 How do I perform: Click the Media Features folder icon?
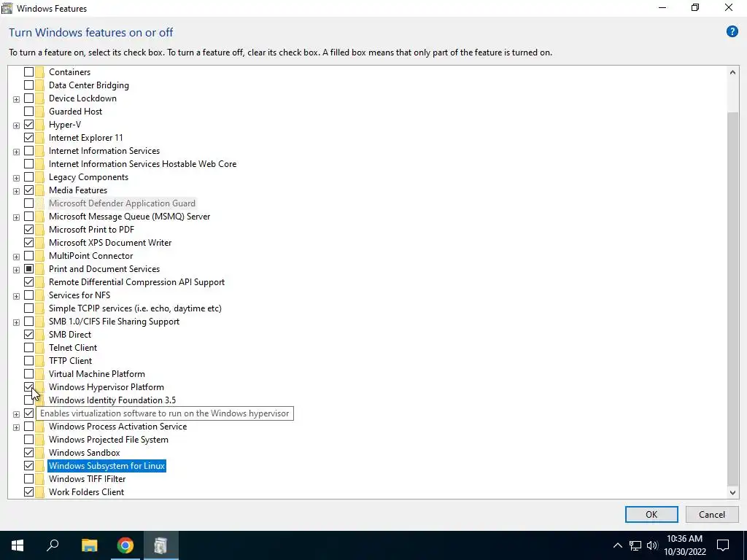click(39, 190)
